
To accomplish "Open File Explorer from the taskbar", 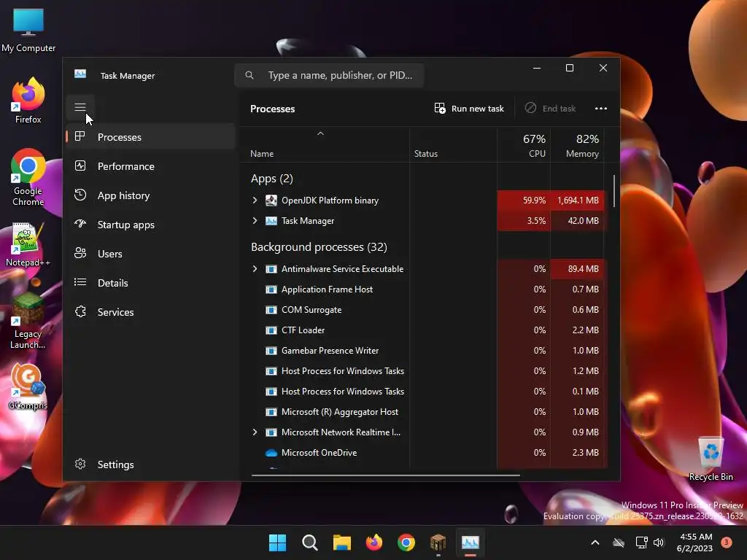I will (x=341, y=542).
